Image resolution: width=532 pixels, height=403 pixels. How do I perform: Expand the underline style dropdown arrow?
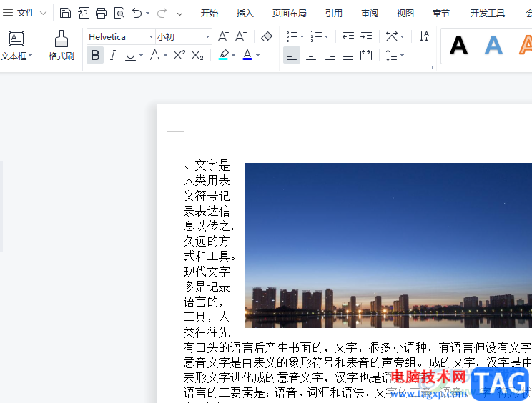tap(141, 55)
